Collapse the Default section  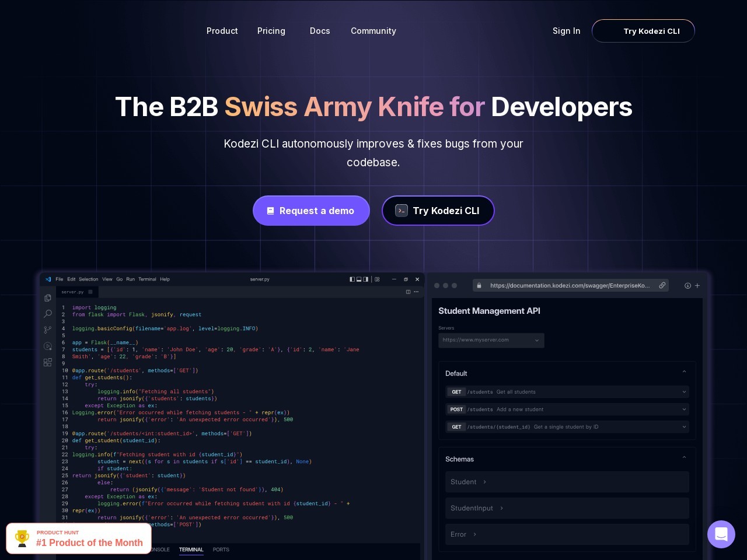tap(684, 372)
